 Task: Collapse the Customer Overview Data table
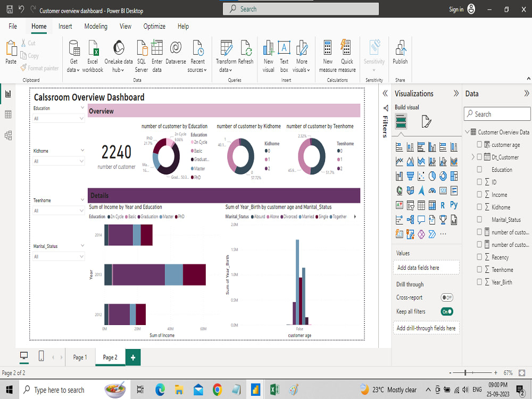[467, 131]
